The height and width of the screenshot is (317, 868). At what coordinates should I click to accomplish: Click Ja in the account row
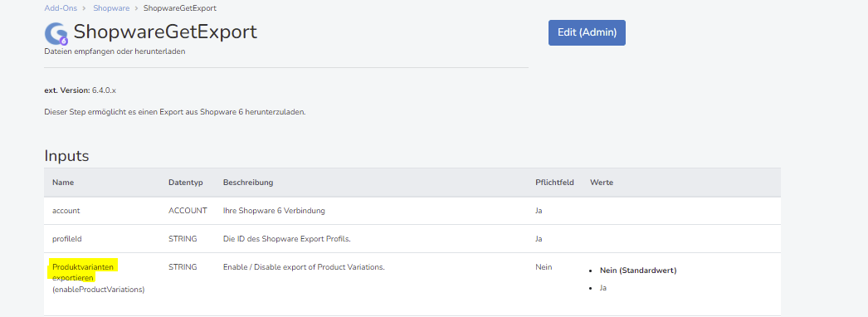tap(539, 210)
